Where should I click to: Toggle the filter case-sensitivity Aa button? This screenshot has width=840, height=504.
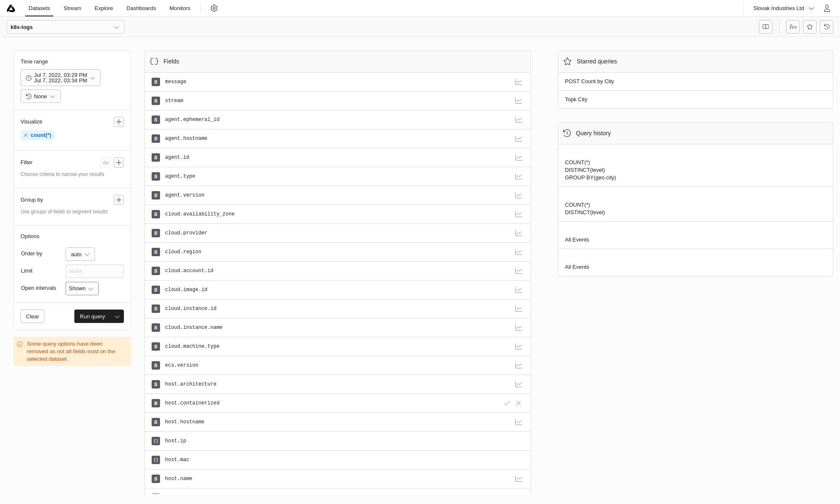click(105, 163)
